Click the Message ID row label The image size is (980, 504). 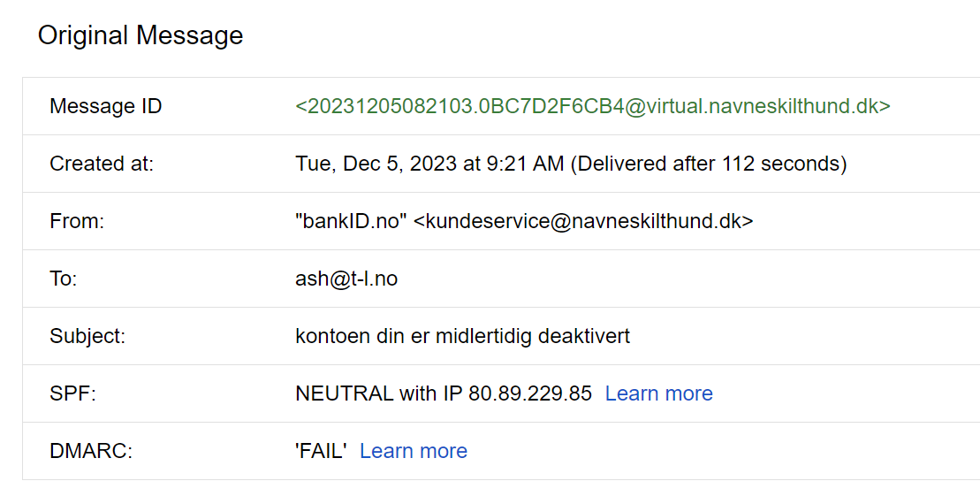pos(105,106)
